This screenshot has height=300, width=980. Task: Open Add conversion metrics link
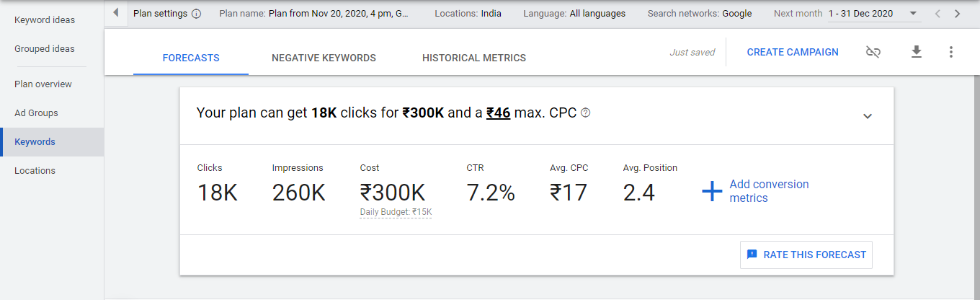pyautogui.click(x=769, y=191)
